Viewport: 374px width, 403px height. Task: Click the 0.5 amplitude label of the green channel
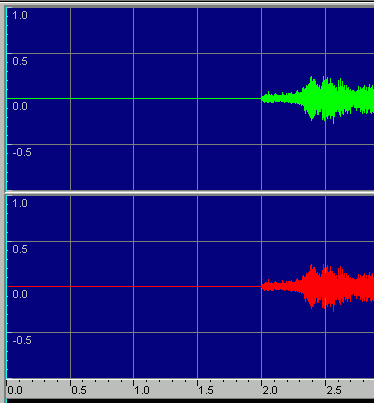coord(20,61)
